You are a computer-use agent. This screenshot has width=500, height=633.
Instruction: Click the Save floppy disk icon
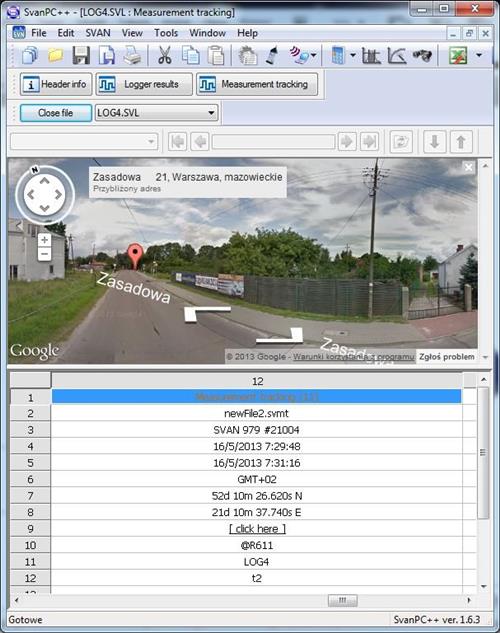[x=81, y=55]
